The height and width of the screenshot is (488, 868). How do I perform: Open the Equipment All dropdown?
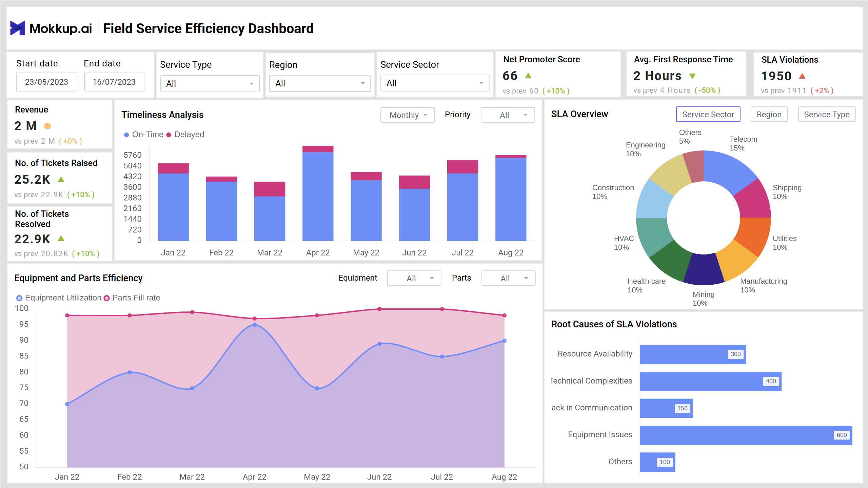coord(414,278)
